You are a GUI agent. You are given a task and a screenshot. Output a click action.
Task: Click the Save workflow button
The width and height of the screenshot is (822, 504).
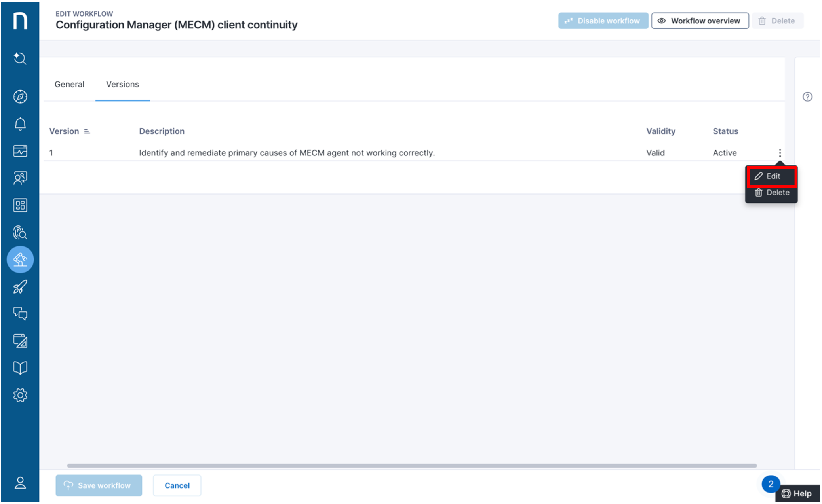[99, 485]
